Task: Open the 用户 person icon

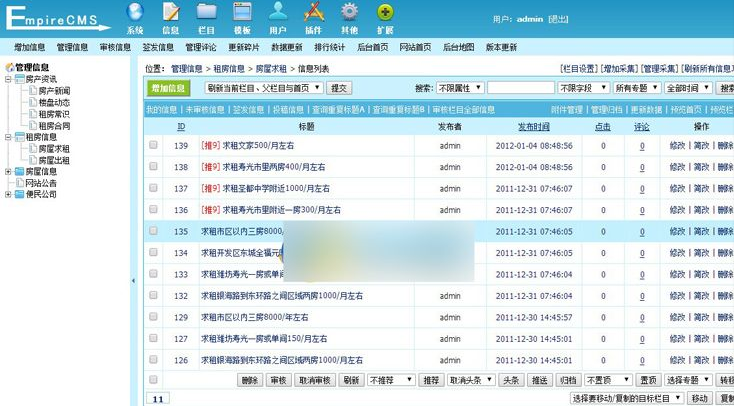Action: coord(278,13)
